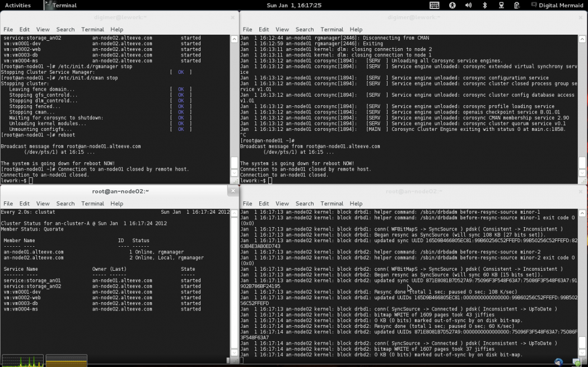Image resolution: width=588 pixels, height=367 pixels.
Task: Open the universal access accessibility menu
Action: 452,5
